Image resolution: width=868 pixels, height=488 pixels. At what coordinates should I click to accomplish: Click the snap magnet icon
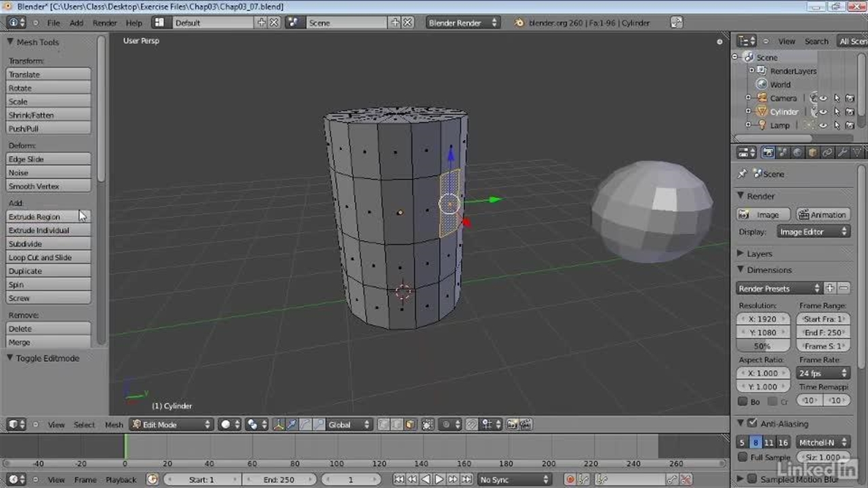pyautogui.click(x=472, y=424)
